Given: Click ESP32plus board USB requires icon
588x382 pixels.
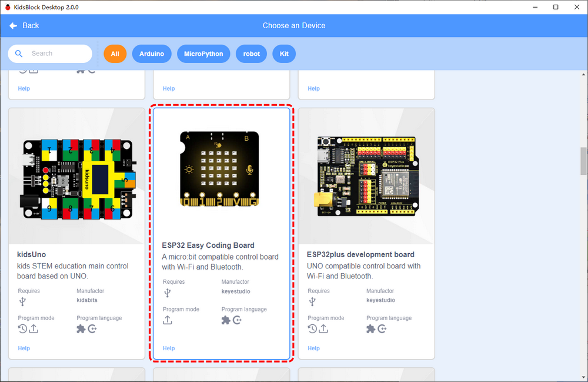Looking at the screenshot, I should (312, 301).
